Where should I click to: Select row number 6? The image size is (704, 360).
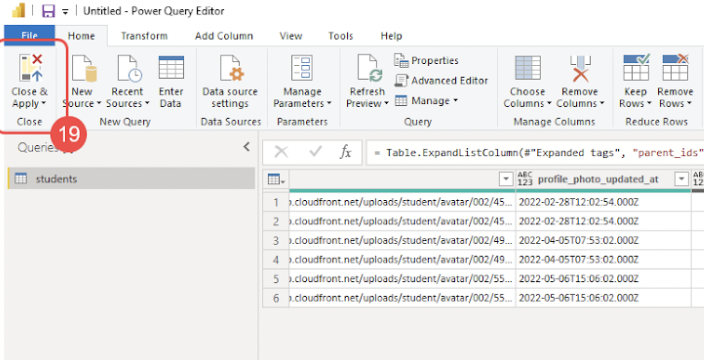tap(276, 298)
